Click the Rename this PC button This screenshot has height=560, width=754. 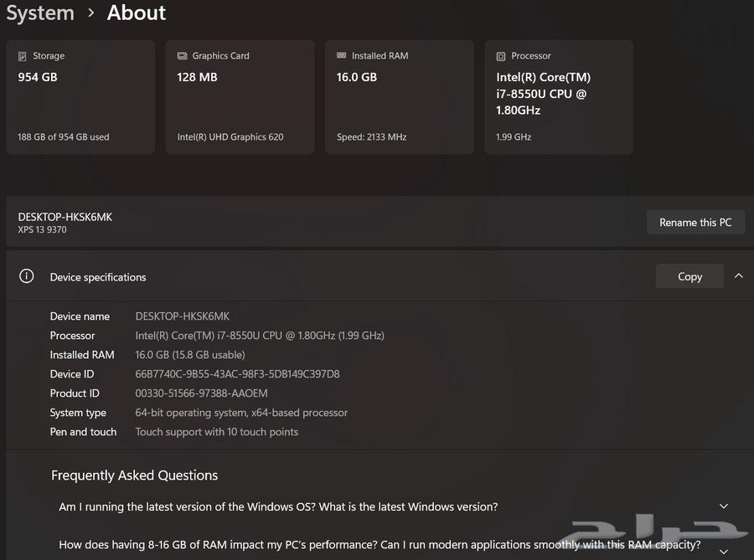click(695, 222)
